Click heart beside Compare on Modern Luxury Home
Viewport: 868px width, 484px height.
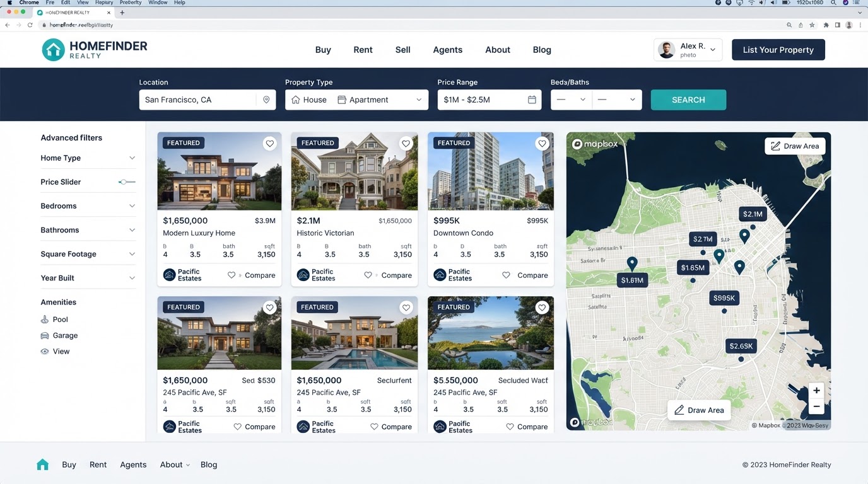(232, 275)
